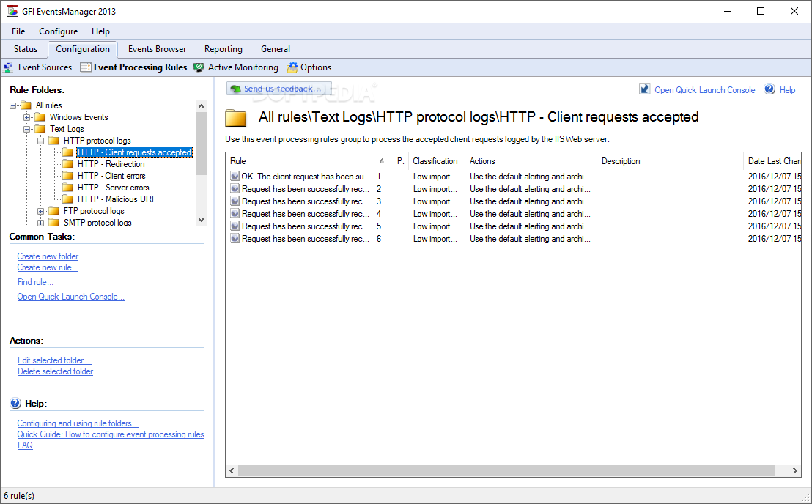Click Edit selected folder link
The width and height of the screenshot is (812, 504).
click(x=55, y=360)
